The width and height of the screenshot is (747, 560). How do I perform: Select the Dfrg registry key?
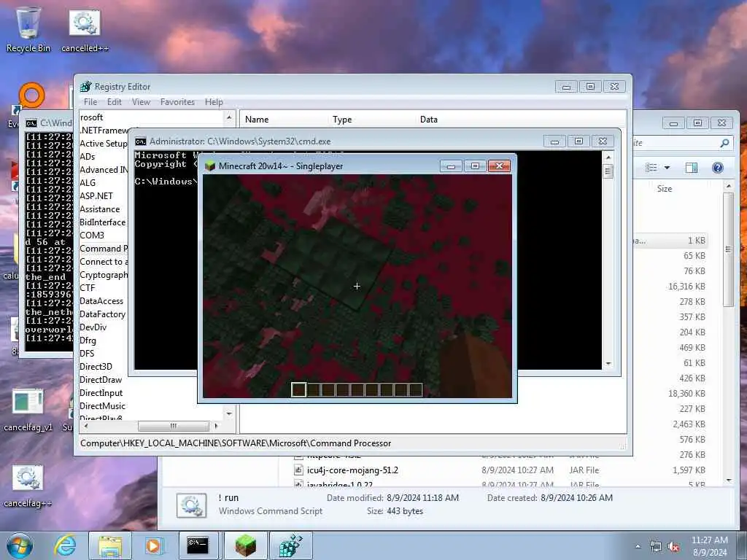[88, 341]
